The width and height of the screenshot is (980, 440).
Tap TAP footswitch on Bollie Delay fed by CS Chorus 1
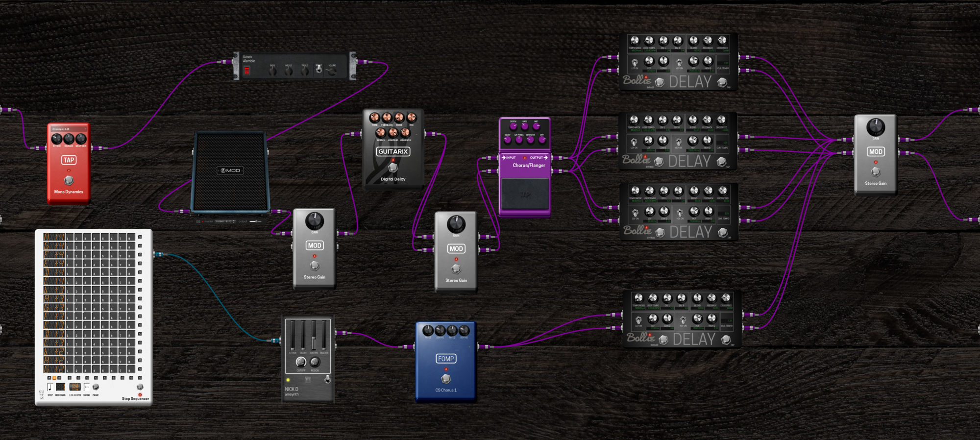[x=726, y=340]
